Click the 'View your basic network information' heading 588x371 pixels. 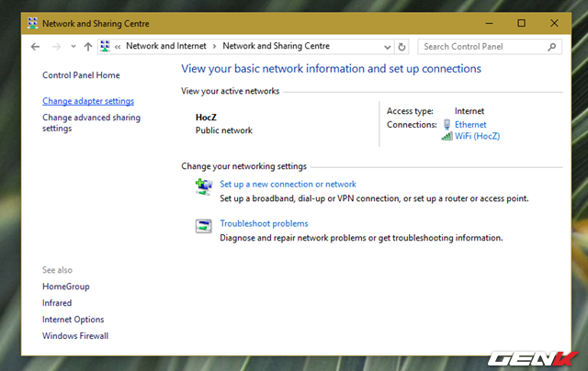(x=331, y=69)
